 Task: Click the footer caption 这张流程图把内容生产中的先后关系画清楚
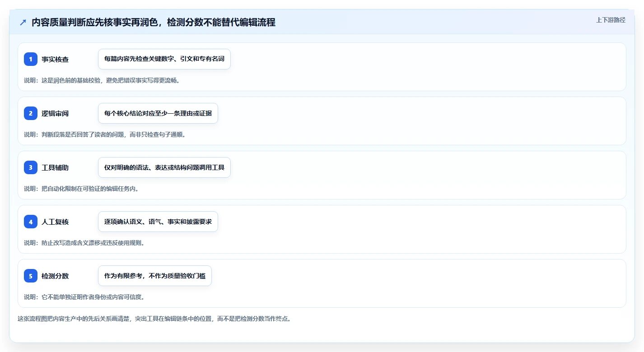pyautogui.click(x=74, y=319)
